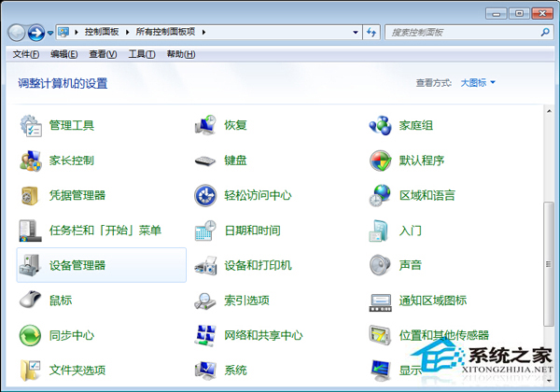Open the 凭据管理器 safe icon
The width and height of the screenshot is (560, 392).
(30, 196)
